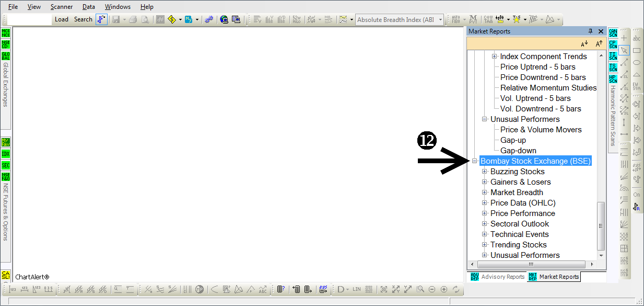Expand the Market Breadth tree node

[485, 192]
